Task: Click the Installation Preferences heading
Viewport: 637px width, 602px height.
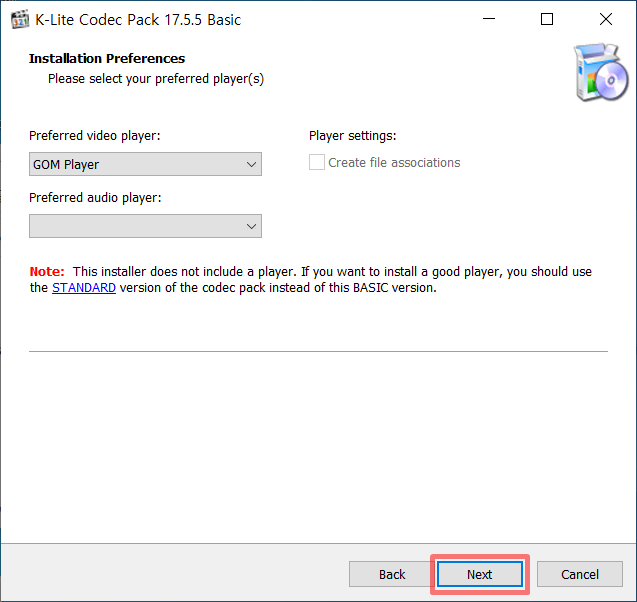Action: click(107, 58)
